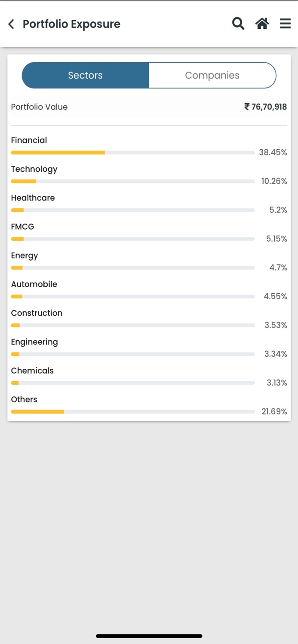The width and height of the screenshot is (298, 644).
Task: Tap the Construction sector label
Action: (37, 313)
